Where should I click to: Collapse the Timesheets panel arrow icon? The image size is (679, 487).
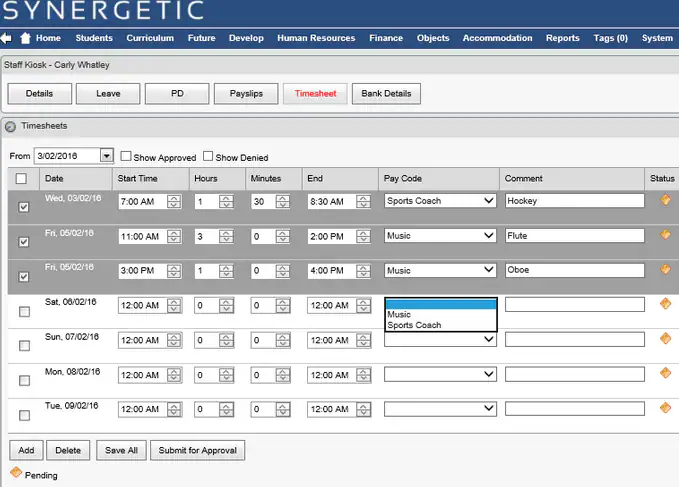(x=10, y=127)
